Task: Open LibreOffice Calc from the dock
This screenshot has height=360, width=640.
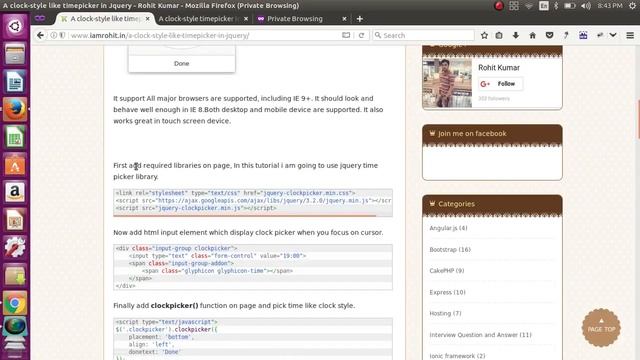Action: 15,137
